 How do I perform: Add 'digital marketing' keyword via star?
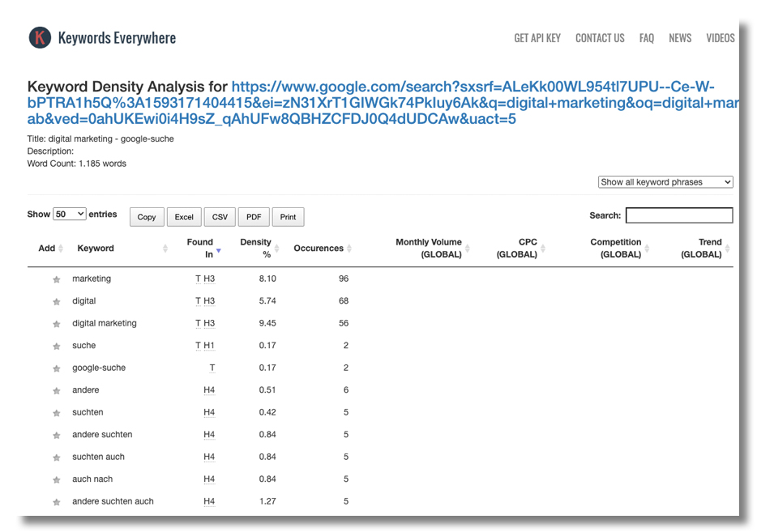coord(57,324)
